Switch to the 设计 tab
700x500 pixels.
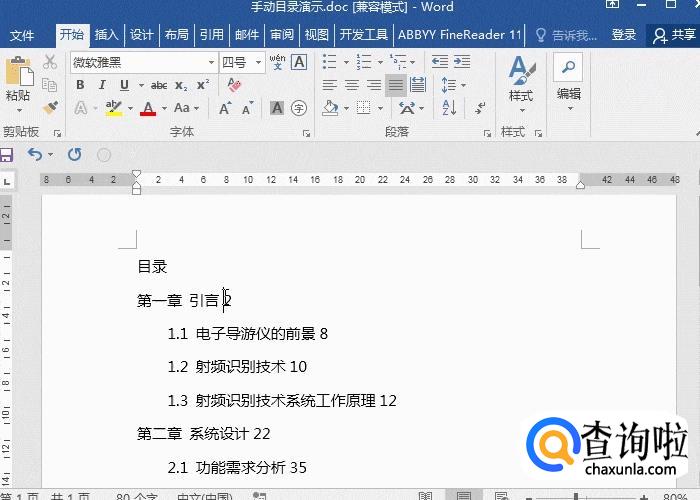tap(142, 34)
